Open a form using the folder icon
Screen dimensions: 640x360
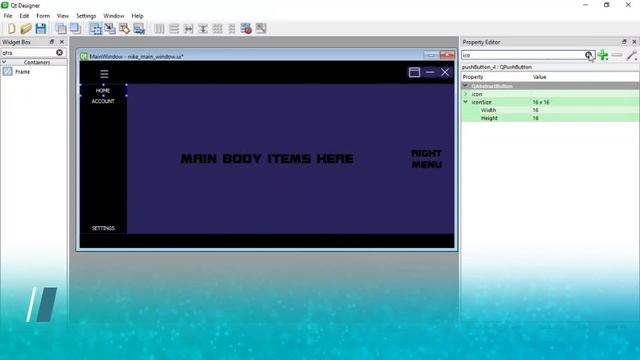[26, 29]
